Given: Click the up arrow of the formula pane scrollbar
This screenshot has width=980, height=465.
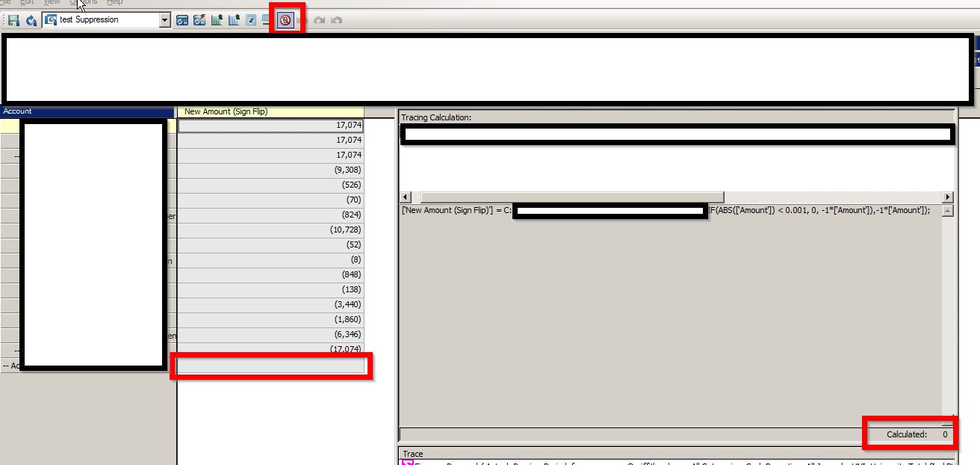Looking at the screenshot, I should pyautogui.click(x=947, y=211).
